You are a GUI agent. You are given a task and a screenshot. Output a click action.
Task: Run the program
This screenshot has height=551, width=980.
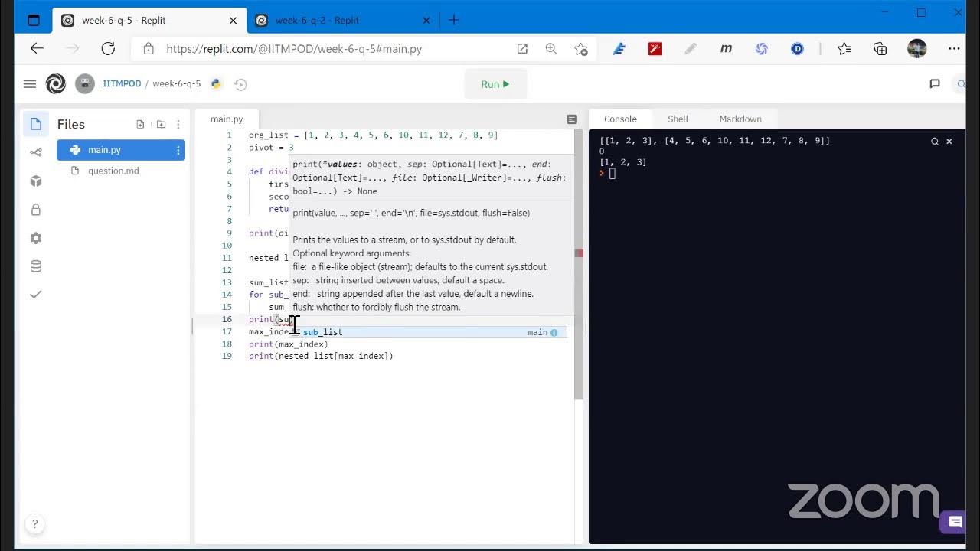[x=495, y=84]
